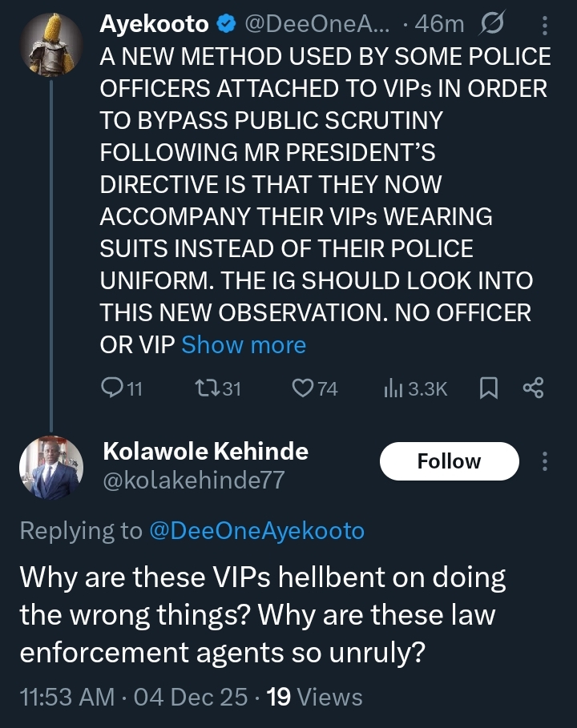Viewport: 577px width, 728px height.
Task: Open the @DeeOneAyekooto link in Replying to
Action: tap(256, 530)
